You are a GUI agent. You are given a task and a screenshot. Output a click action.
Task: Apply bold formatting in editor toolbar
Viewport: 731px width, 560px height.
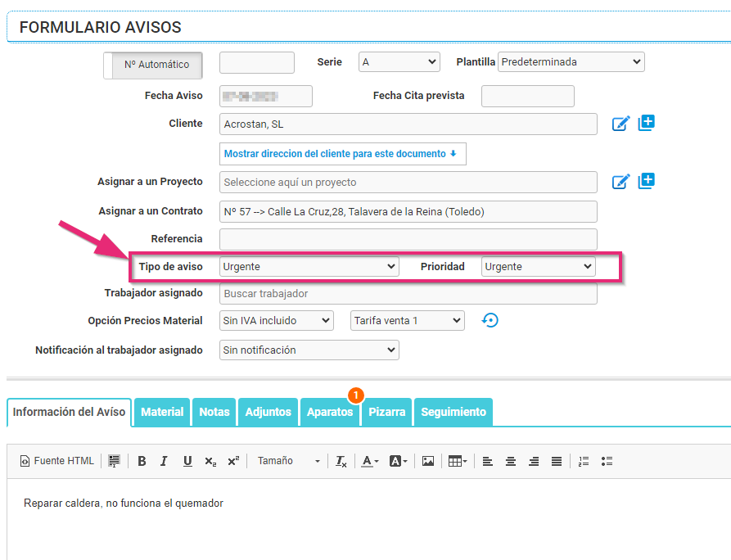tap(142, 461)
